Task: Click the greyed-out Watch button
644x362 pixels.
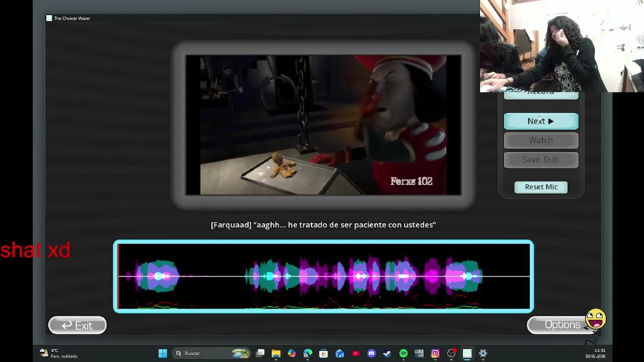Action: point(541,140)
